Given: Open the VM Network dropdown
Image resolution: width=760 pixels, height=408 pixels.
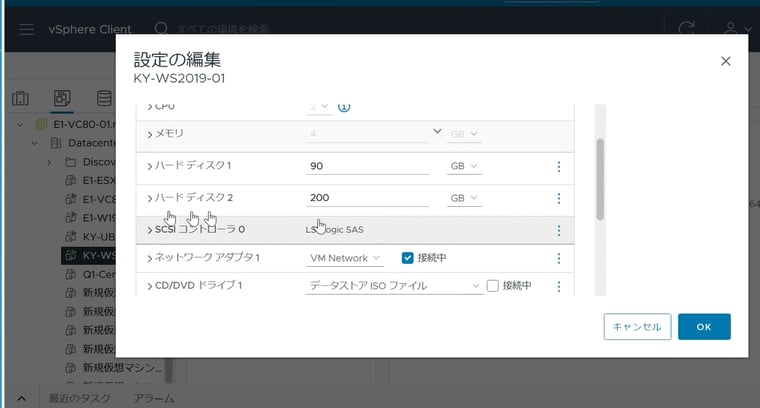Looking at the screenshot, I should coord(345,258).
